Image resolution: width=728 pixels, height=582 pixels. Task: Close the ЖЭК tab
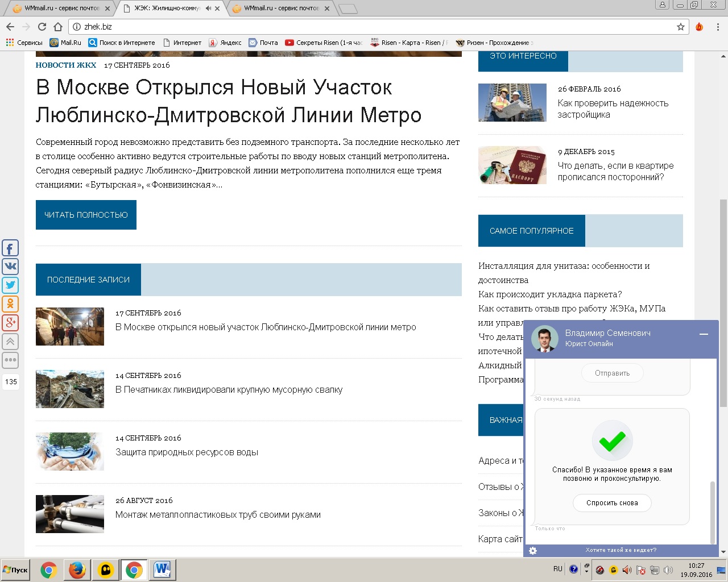coord(217,9)
